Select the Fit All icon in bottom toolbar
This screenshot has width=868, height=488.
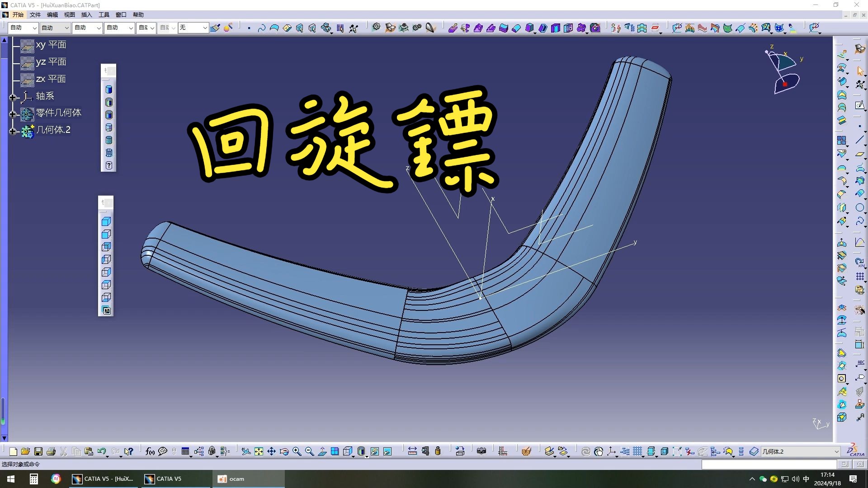(258, 451)
